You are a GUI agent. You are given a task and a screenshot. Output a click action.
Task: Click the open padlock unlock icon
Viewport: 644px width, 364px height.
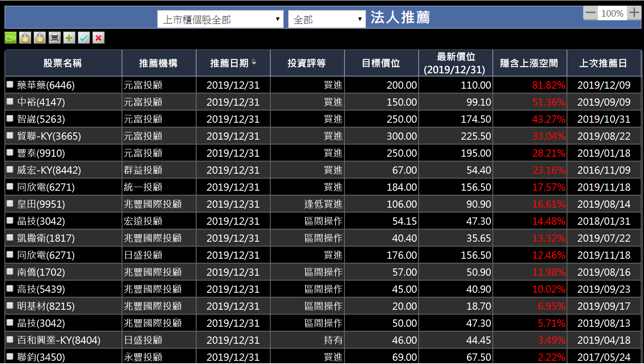click(40, 38)
